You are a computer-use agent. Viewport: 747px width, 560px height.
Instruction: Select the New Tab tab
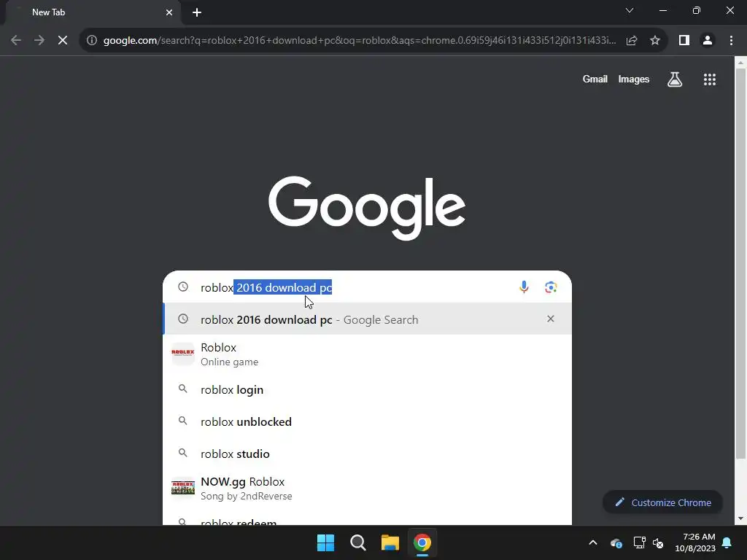(93, 12)
